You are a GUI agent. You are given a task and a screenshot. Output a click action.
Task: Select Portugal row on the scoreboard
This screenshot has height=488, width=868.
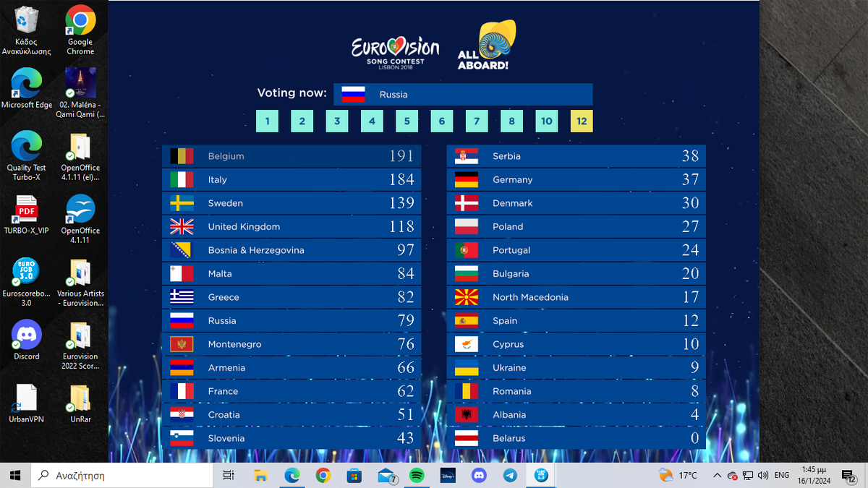576,250
